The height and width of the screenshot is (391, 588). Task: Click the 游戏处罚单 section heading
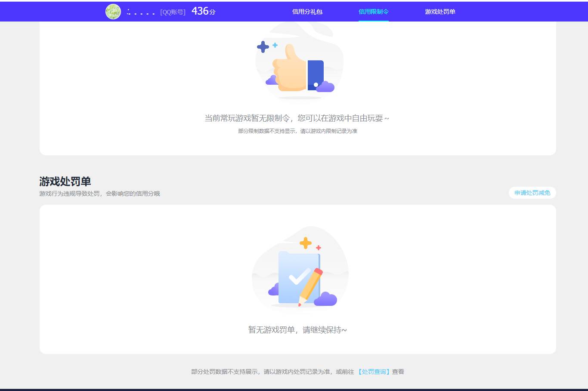(x=65, y=182)
